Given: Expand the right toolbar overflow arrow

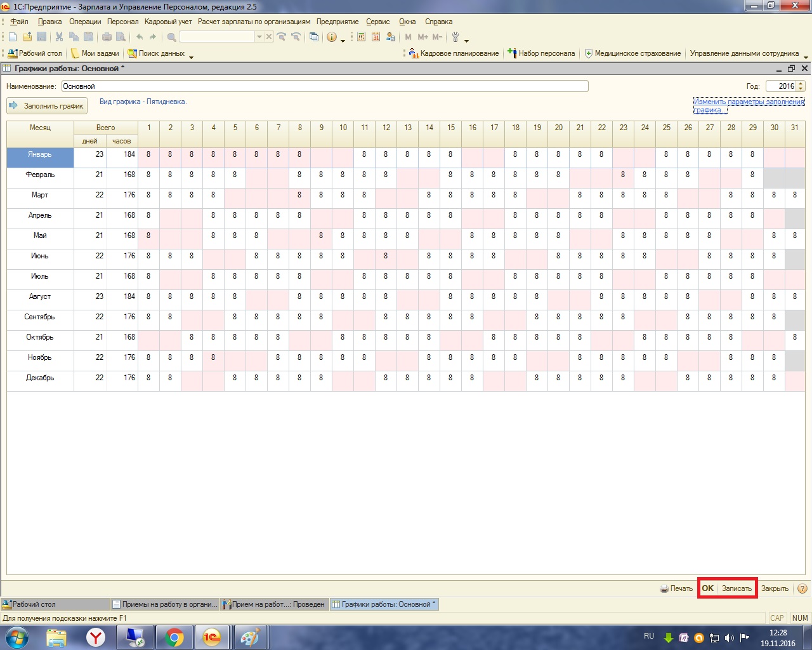Looking at the screenshot, I should pos(806,56).
